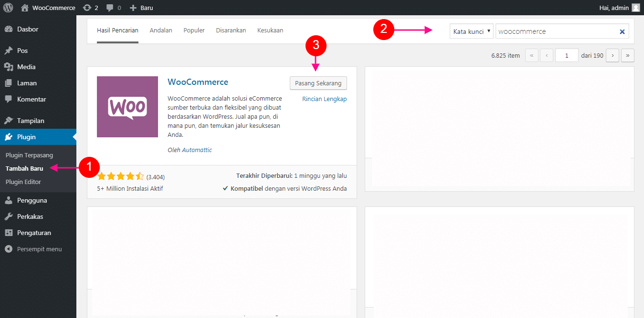
Task: Click the plugin search field containing woocommerce
Action: [562, 31]
